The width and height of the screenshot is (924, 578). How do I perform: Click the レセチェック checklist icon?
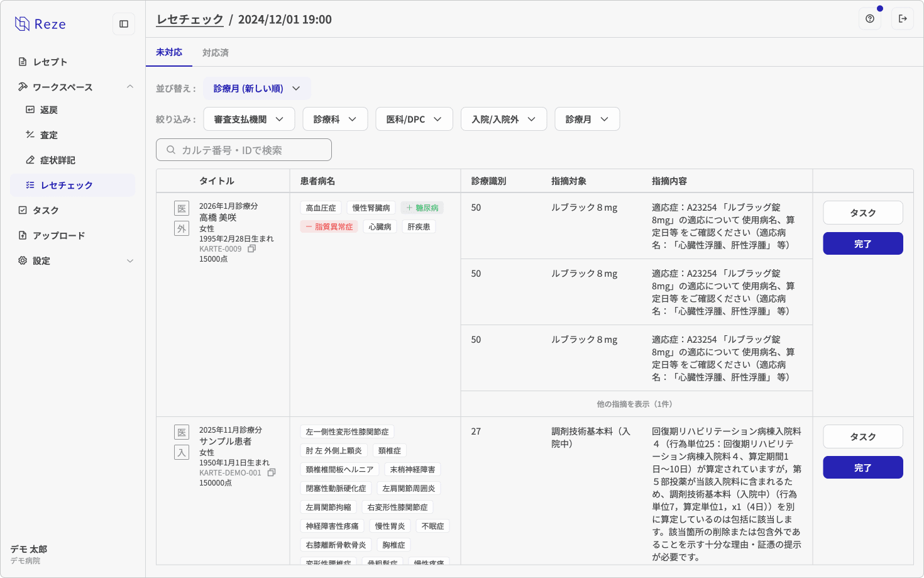30,185
